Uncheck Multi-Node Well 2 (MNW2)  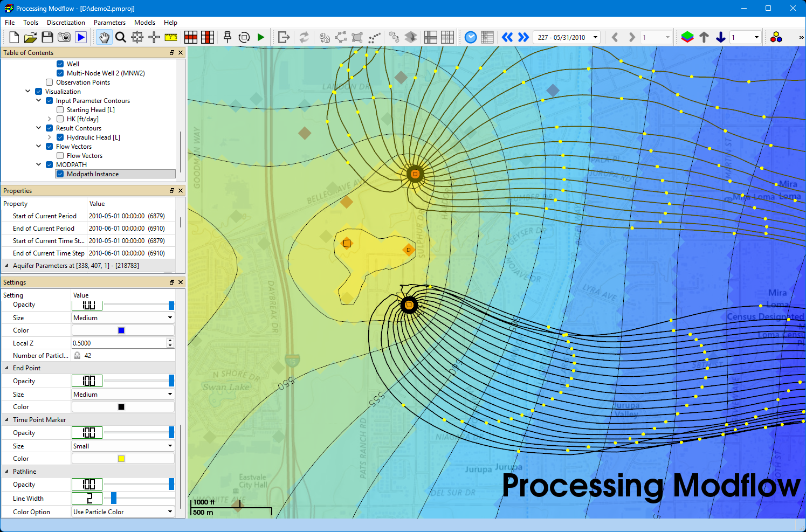[60, 73]
